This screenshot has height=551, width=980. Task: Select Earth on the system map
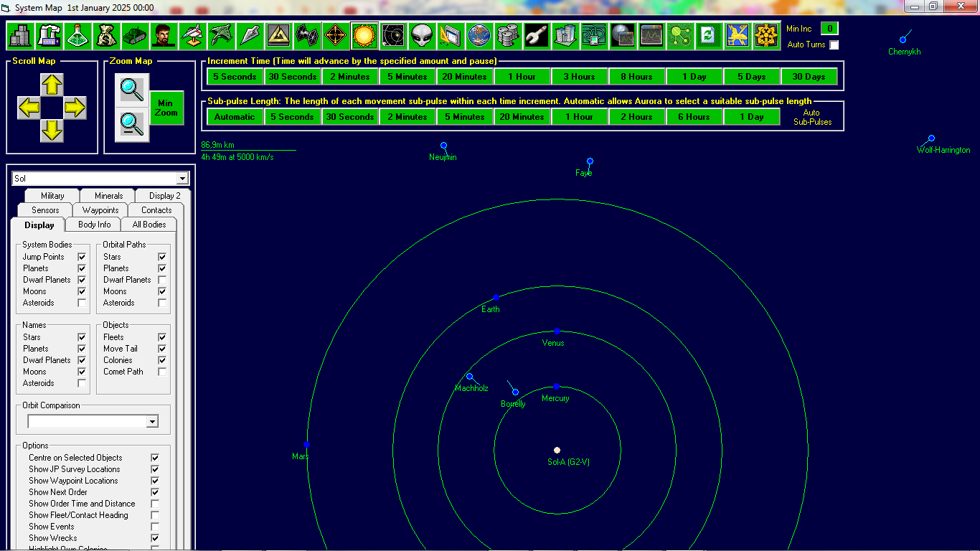(x=496, y=297)
